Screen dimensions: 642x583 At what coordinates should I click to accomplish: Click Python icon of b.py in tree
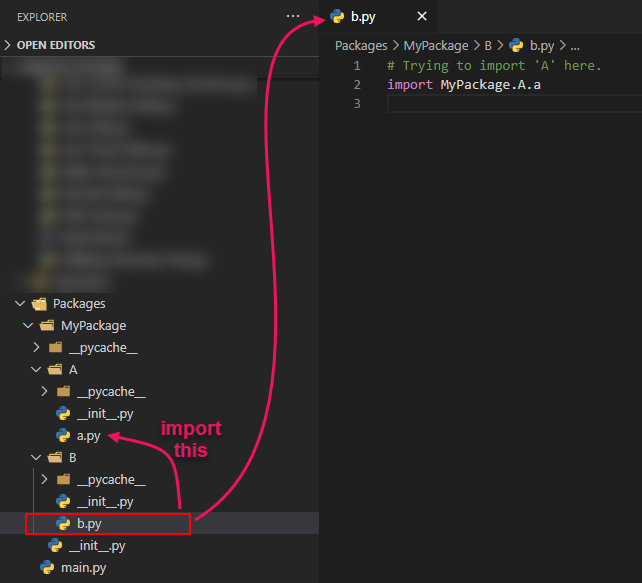pos(63,523)
